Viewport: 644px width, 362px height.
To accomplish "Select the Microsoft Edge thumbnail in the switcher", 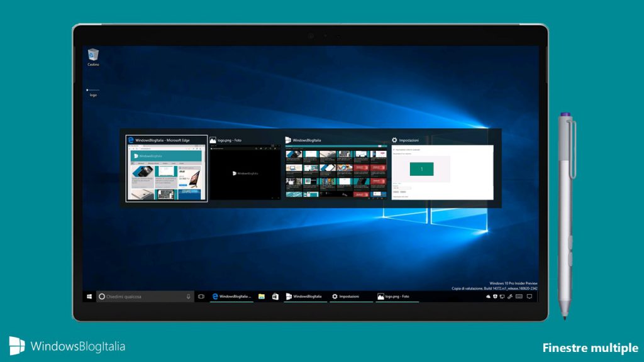I will 166,168.
